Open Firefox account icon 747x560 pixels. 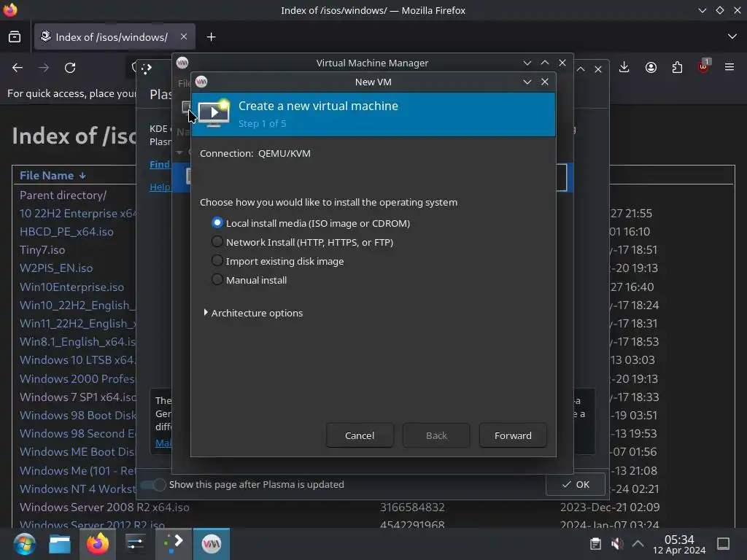tap(651, 68)
